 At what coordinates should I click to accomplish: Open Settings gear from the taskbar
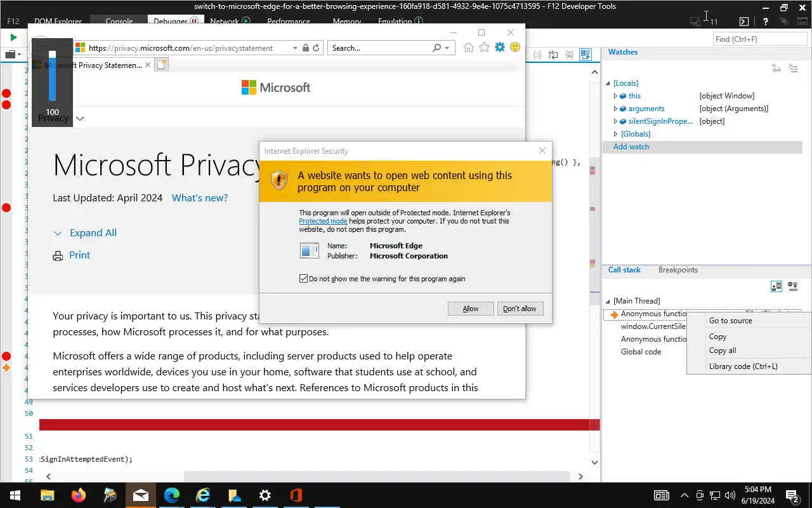coord(265,495)
